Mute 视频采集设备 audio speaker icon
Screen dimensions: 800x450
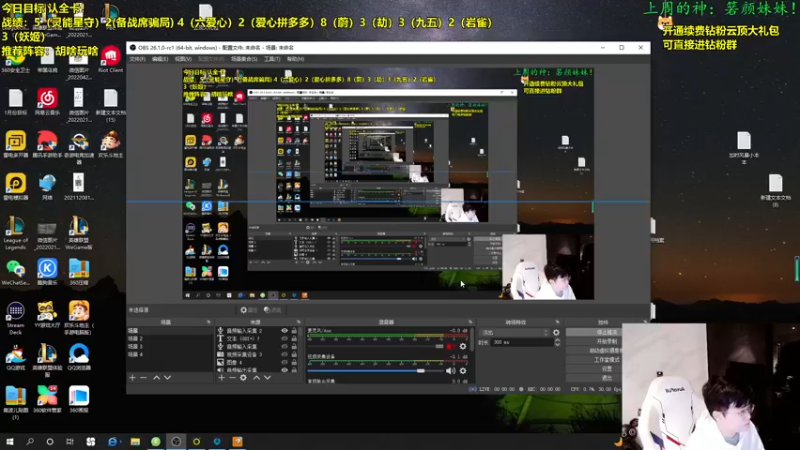[x=451, y=371]
